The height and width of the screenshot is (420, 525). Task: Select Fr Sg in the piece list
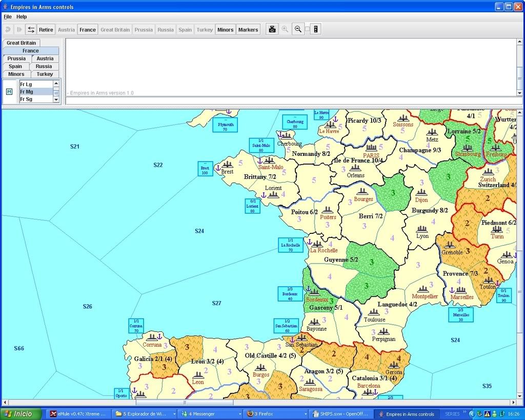pyautogui.click(x=36, y=99)
